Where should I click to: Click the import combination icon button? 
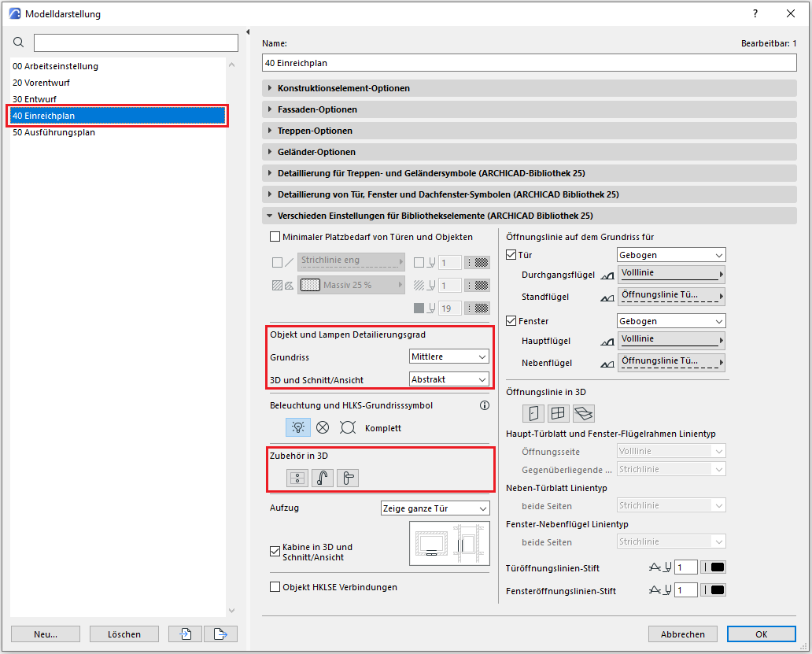coord(186,634)
